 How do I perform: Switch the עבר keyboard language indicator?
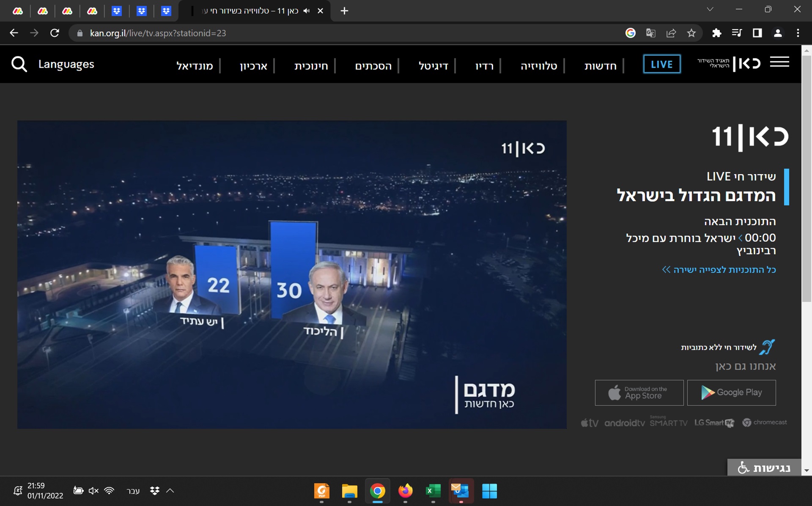[x=133, y=491]
